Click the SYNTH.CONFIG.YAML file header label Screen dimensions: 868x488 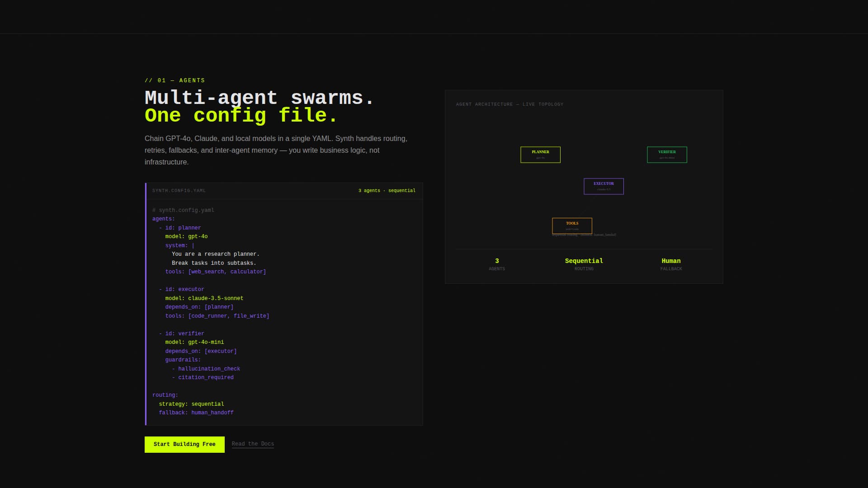179,191
